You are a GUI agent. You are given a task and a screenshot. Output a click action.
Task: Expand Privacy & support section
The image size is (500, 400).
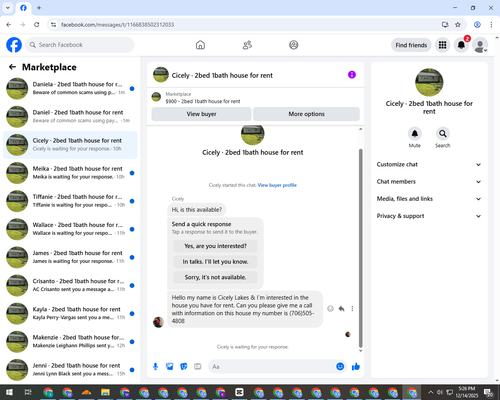[429, 216]
